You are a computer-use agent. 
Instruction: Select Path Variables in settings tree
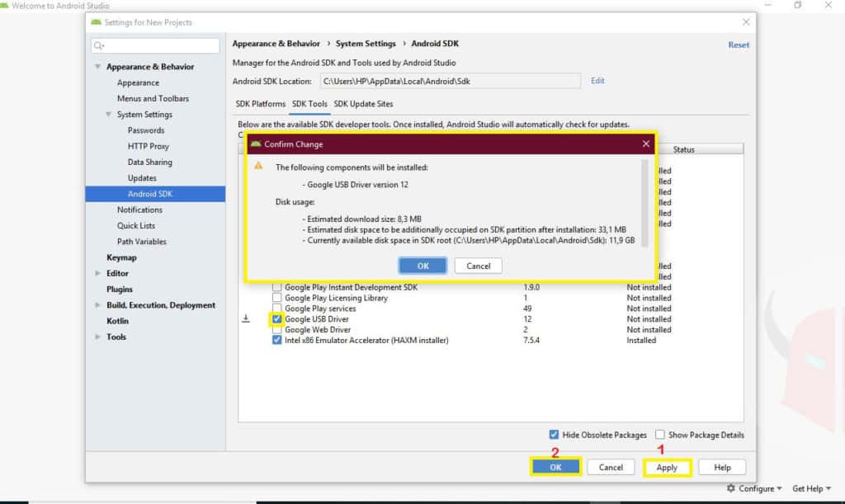pos(142,242)
